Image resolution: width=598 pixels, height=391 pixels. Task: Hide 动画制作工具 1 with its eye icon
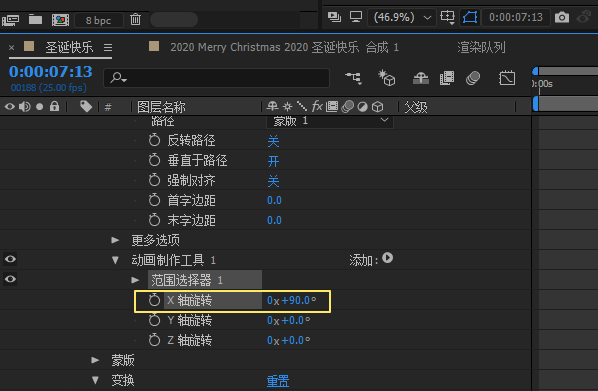[x=10, y=259]
